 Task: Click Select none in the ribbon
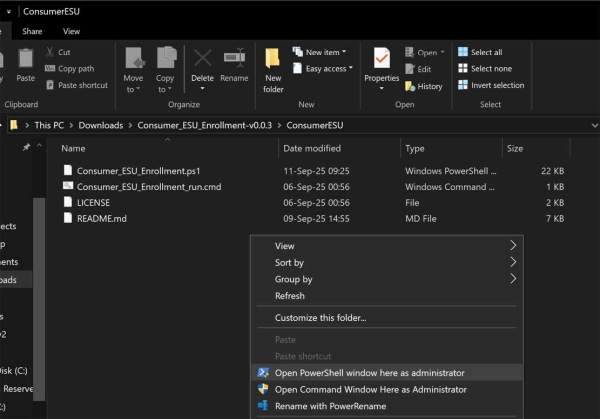pyautogui.click(x=485, y=68)
